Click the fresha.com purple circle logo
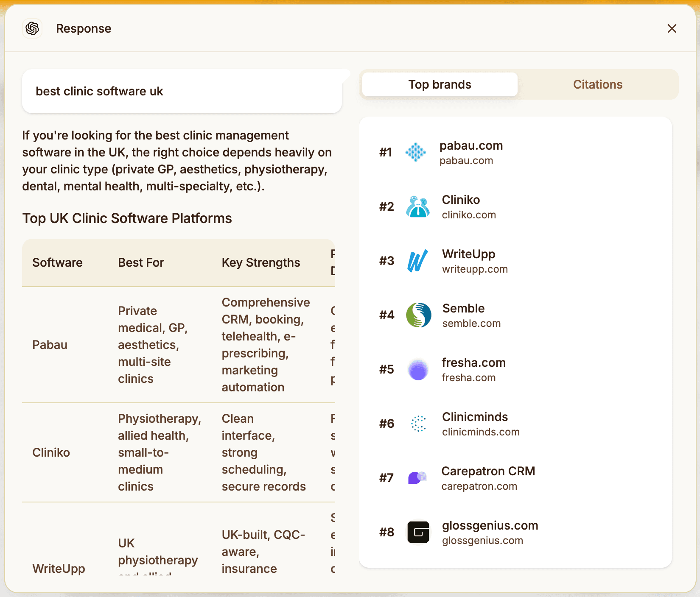Image resolution: width=700 pixels, height=597 pixels. (x=418, y=369)
